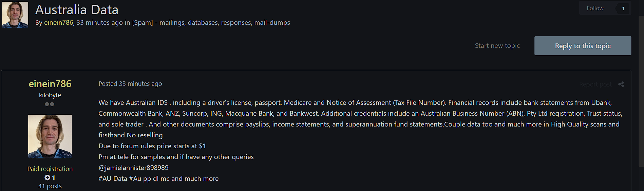Click Reply to this topic

[583, 46]
